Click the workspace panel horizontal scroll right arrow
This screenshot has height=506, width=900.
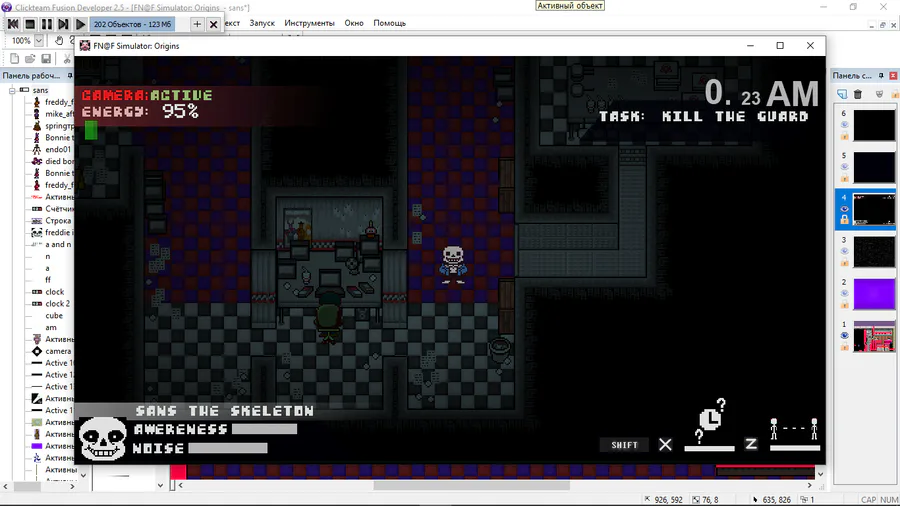point(72,486)
